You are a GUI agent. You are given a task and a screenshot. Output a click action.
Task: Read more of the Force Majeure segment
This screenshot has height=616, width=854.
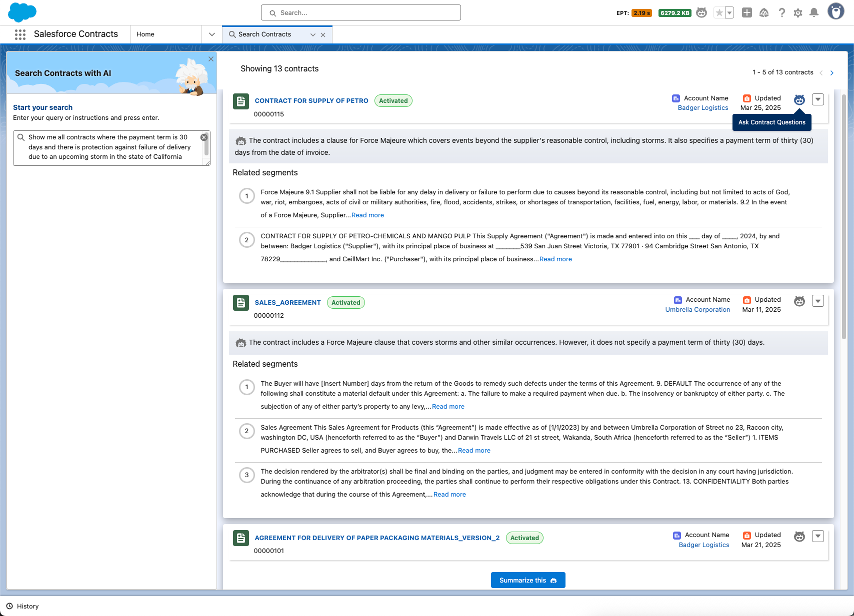367,215
